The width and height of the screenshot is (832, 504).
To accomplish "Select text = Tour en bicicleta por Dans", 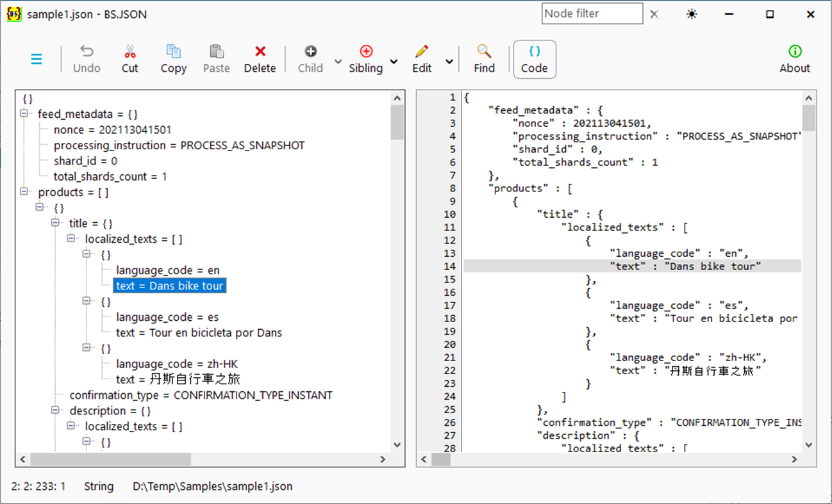I will tap(199, 332).
